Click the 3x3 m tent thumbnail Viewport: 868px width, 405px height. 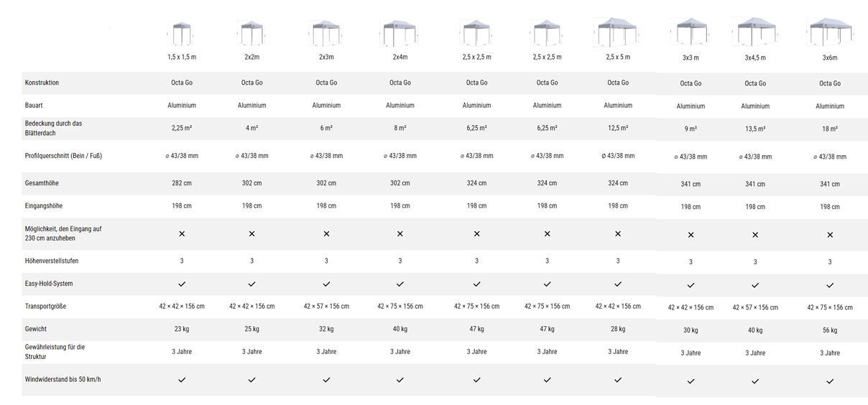(x=691, y=32)
